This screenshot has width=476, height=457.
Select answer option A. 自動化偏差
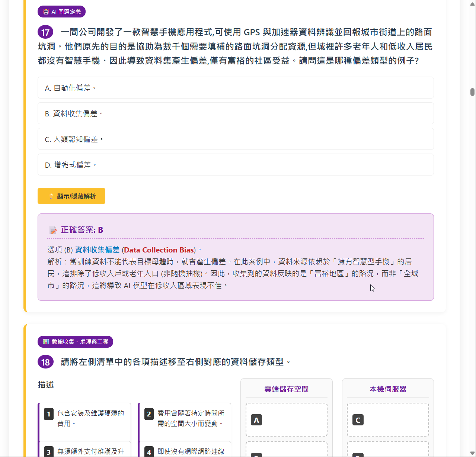tap(236, 88)
